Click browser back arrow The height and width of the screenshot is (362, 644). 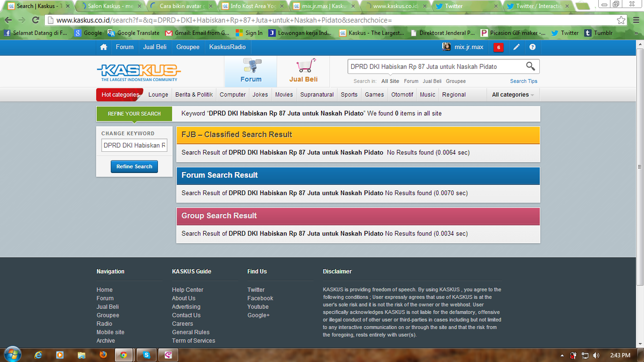pyautogui.click(x=8, y=20)
